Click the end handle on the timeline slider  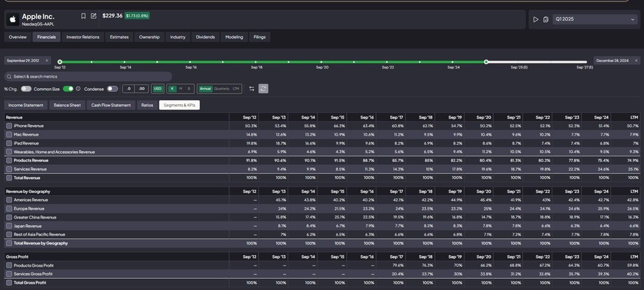pos(486,61)
